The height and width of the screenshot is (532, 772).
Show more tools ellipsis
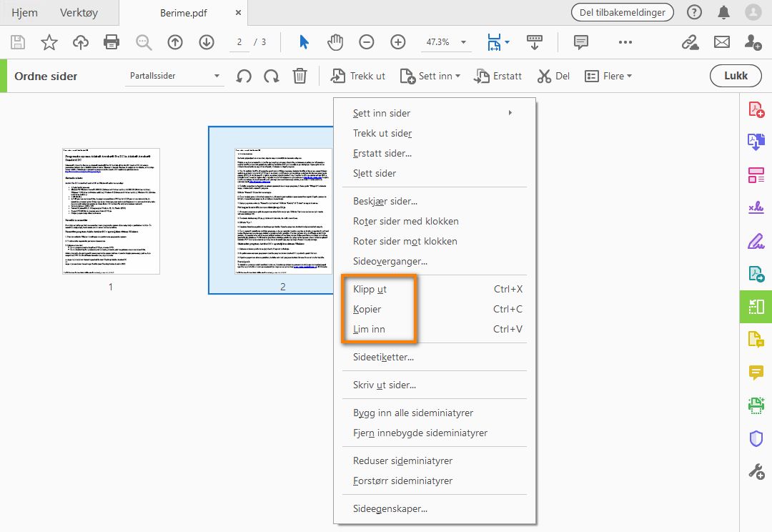(x=625, y=42)
